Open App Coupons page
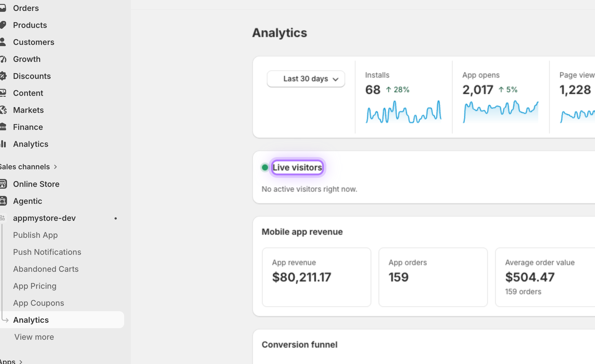595x364 pixels. click(x=39, y=303)
